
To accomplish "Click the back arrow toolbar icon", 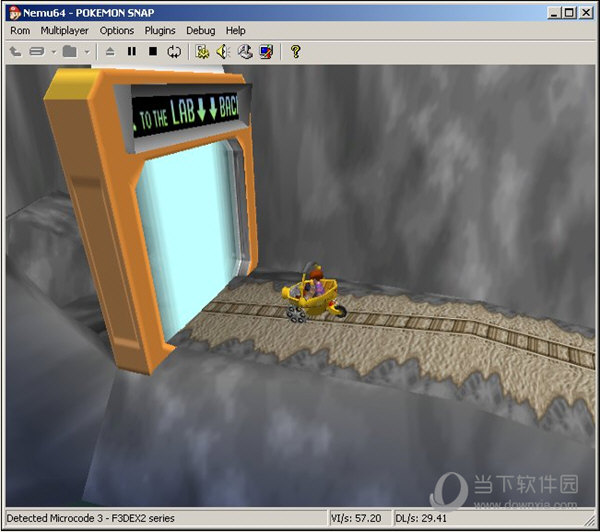I will click(x=15, y=51).
